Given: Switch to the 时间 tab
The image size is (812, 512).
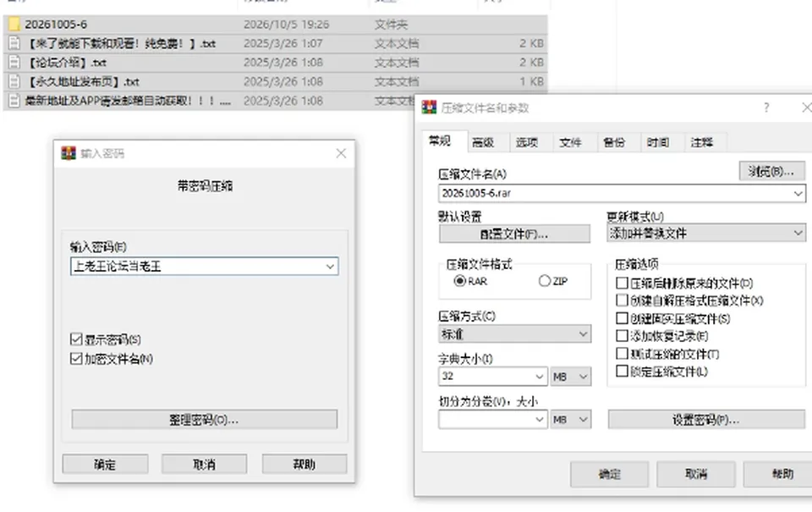Looking at the screenshot, I should (658, 142).
